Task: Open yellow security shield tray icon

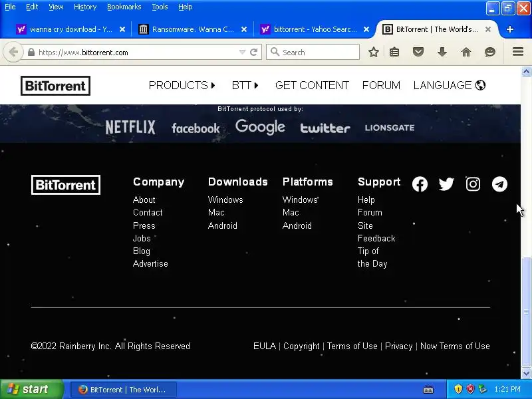Action: [458, 389]
